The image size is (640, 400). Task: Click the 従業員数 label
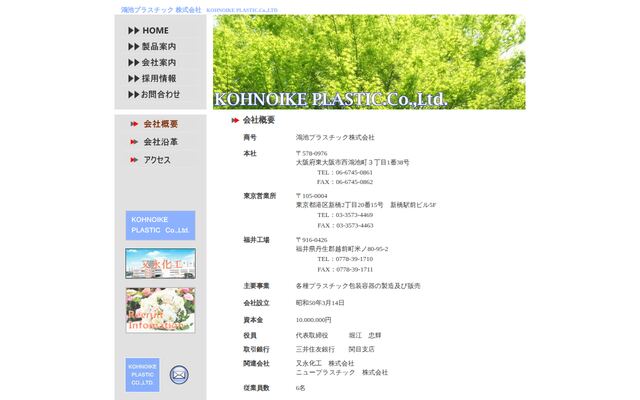[256, 388]
